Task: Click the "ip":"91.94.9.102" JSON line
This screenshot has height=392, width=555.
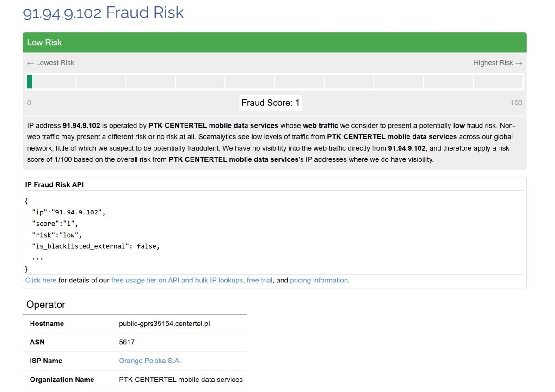Action: tap(68, 213)
